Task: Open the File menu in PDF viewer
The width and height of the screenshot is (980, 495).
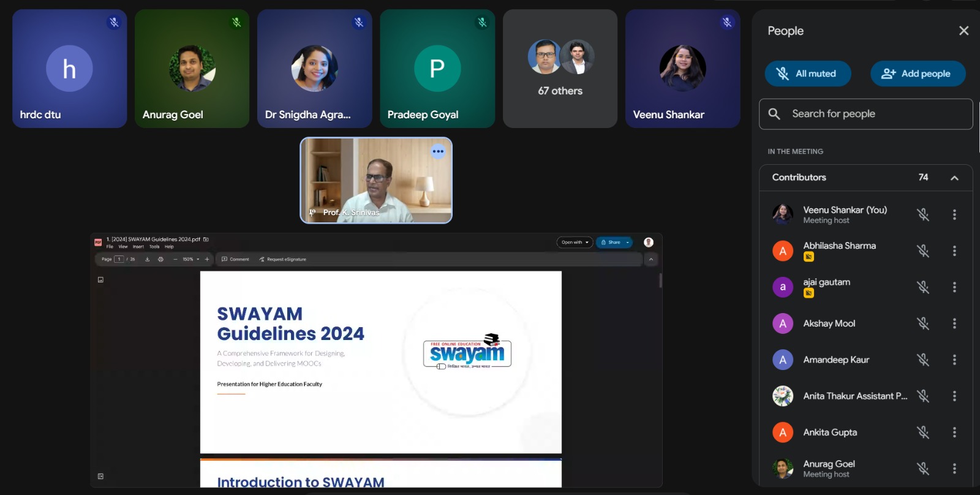Action: (110, 247)
